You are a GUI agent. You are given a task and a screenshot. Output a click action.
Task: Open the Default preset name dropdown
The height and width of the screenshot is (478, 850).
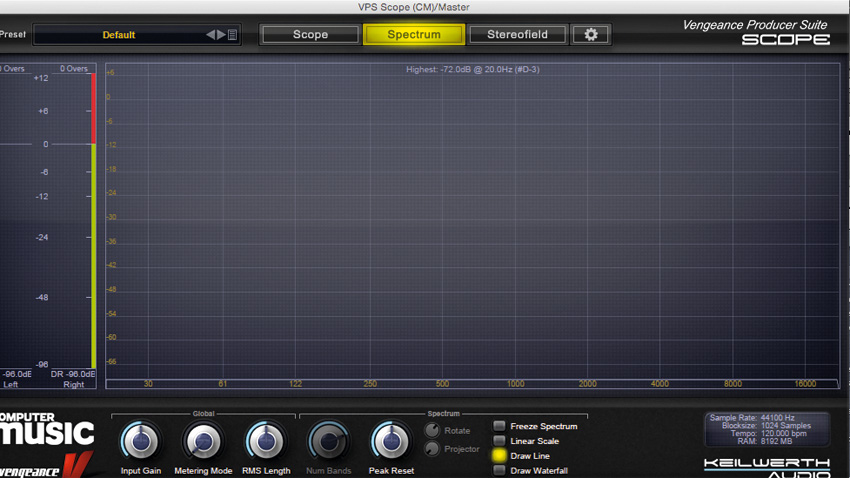118,35
